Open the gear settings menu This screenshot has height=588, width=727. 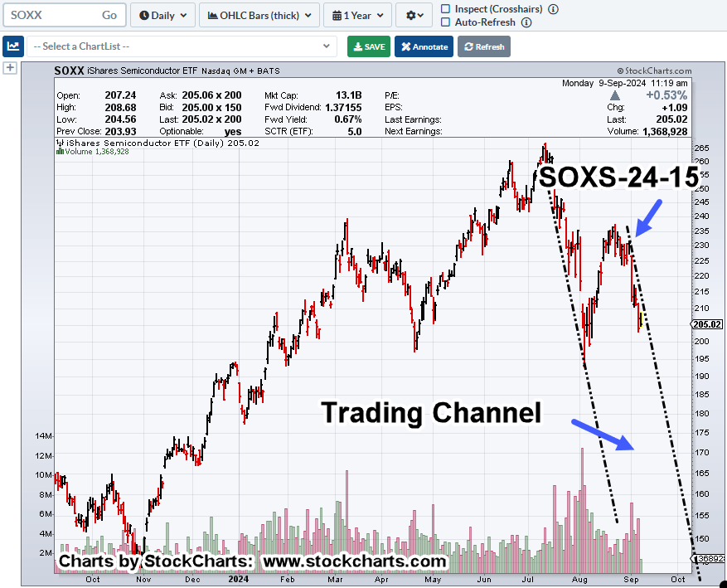coord(414,15)
